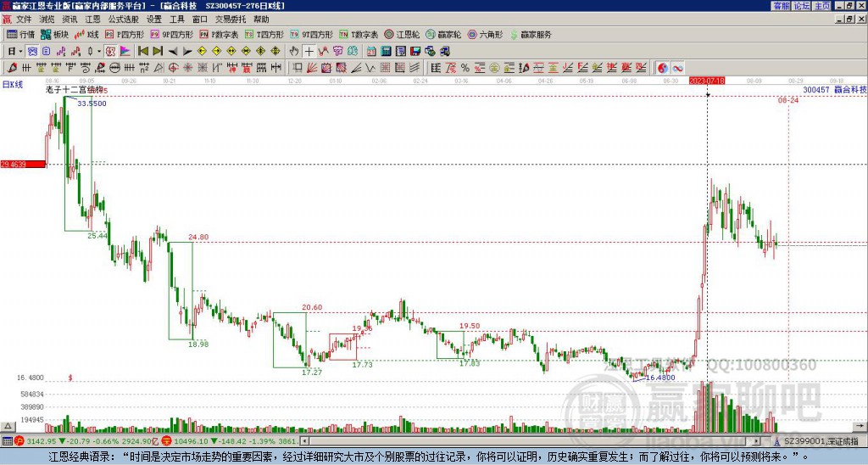Open the calendar icon
Screen dimensions: 868x465
(x=371, y=51)
